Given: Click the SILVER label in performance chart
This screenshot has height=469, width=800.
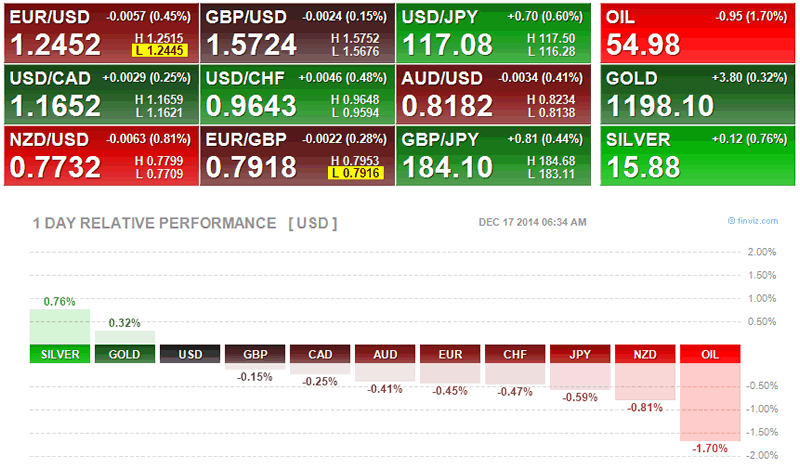Looking at the screenshot, I should coord(60,354).
